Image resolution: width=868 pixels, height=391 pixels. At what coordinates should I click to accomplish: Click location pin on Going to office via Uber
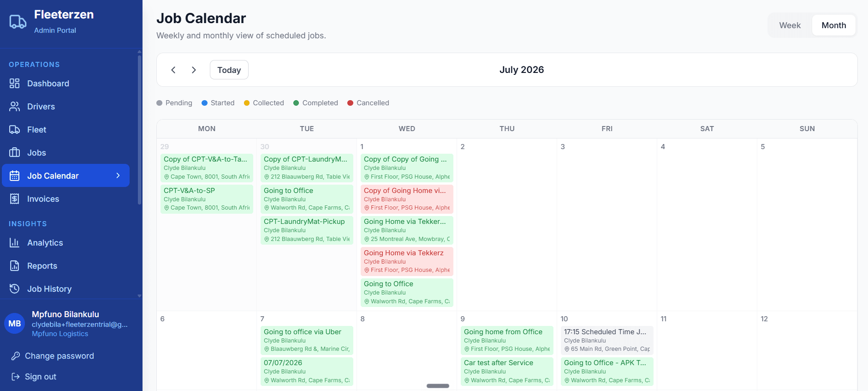pyautogui.click(x=267, y=349)
